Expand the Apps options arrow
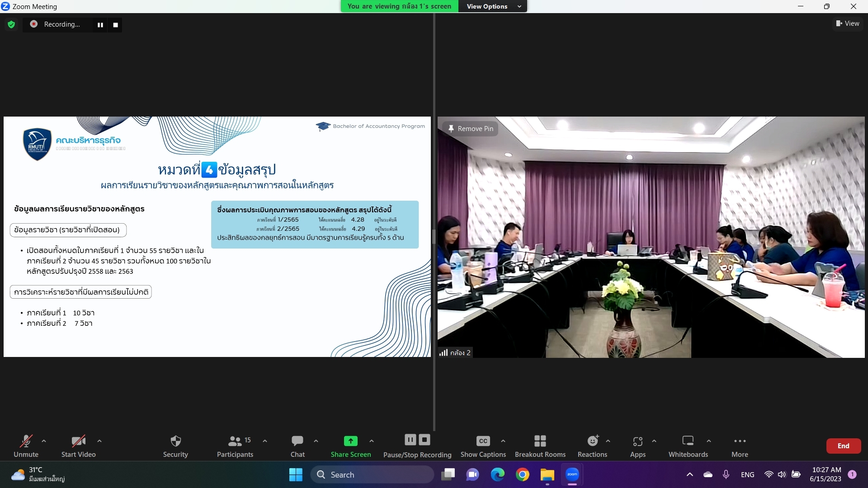Screen dimensions: 868x488 coord(654,441)
